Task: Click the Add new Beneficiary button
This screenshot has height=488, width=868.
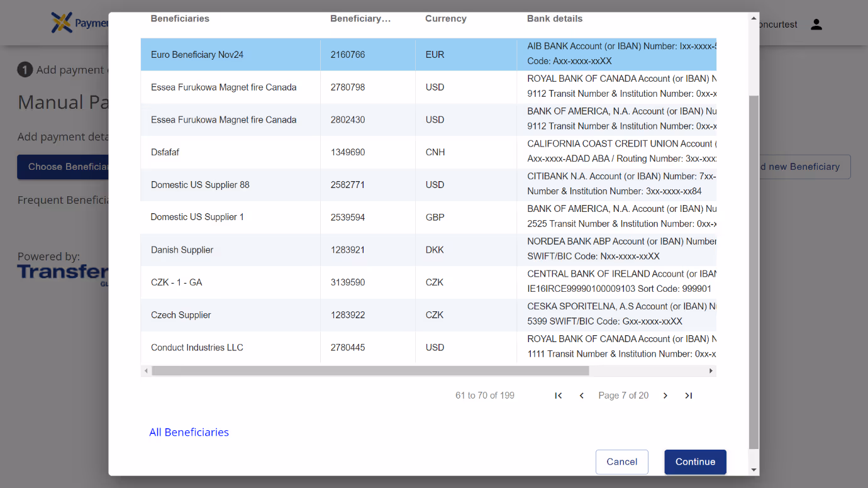Action: tap(804, 167)
